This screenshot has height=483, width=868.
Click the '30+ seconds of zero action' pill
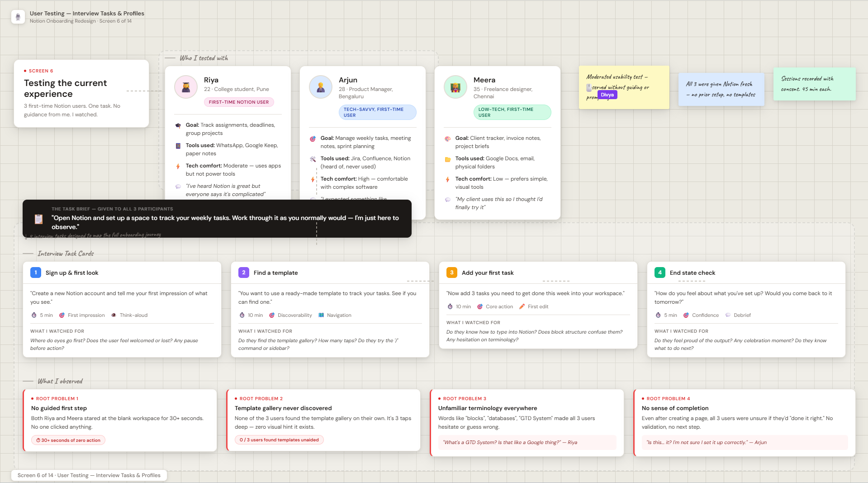[x=68, y=440]
